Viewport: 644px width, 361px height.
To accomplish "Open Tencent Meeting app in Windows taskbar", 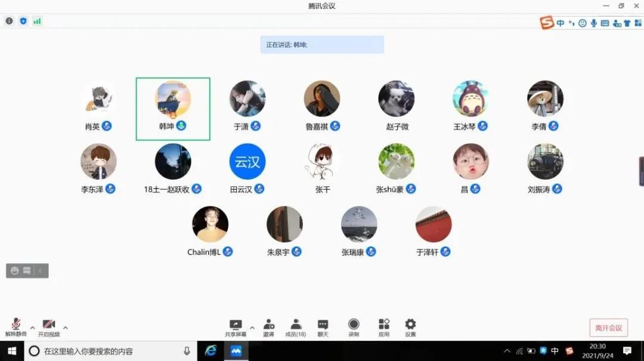I will (x=236, y=351).
